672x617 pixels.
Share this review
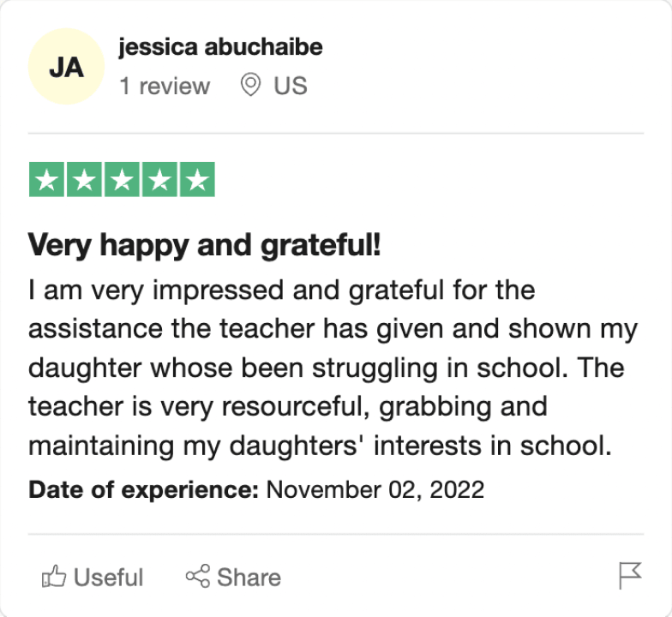click(233, 577)
